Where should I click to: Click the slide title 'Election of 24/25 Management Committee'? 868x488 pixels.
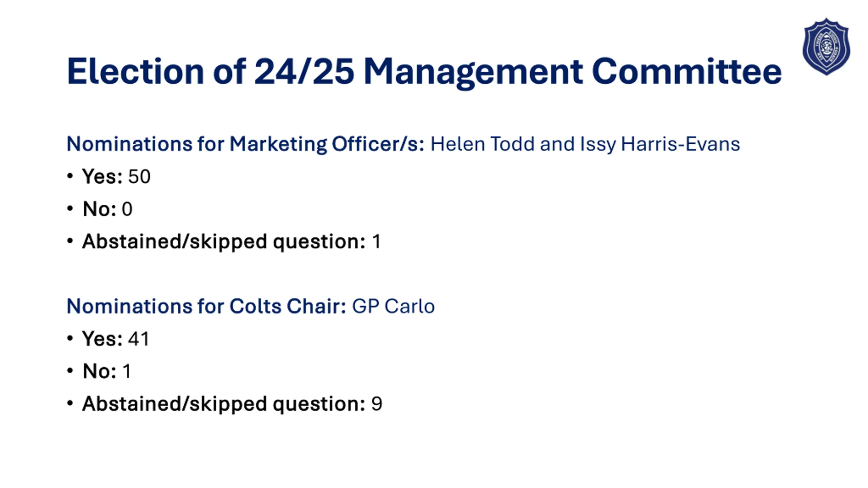(x=424, y=72)
